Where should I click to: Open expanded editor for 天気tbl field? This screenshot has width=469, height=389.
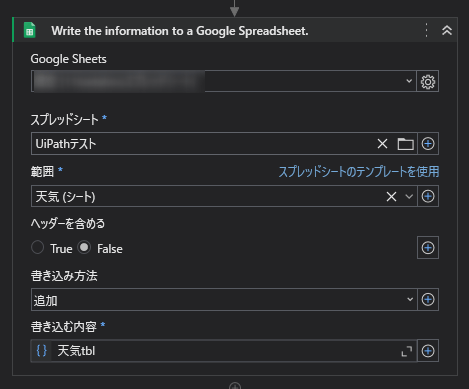407,351
